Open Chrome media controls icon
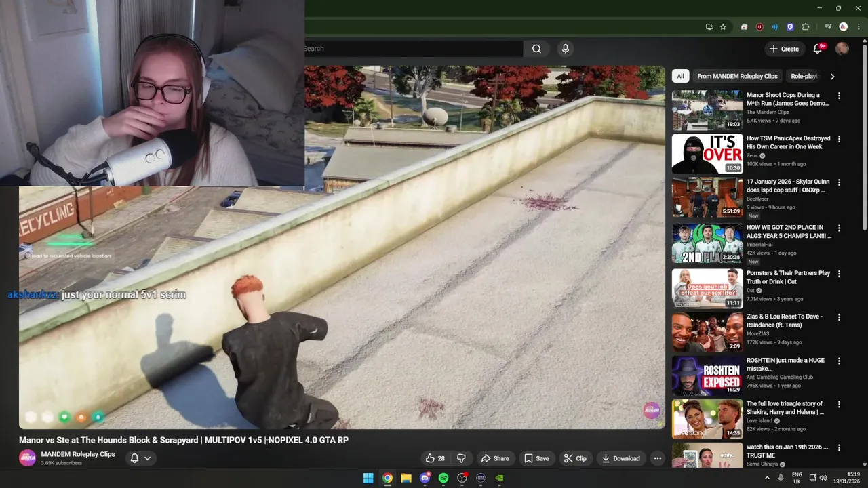 (x=828, y=27)
